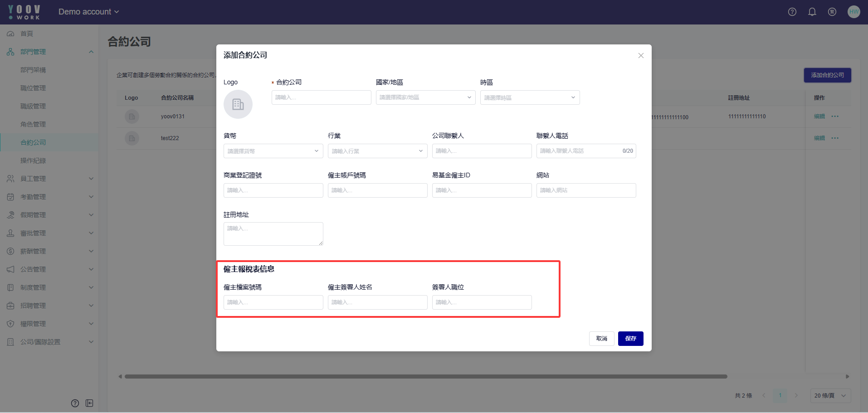Open the 貨幣 dropdown

273,151
